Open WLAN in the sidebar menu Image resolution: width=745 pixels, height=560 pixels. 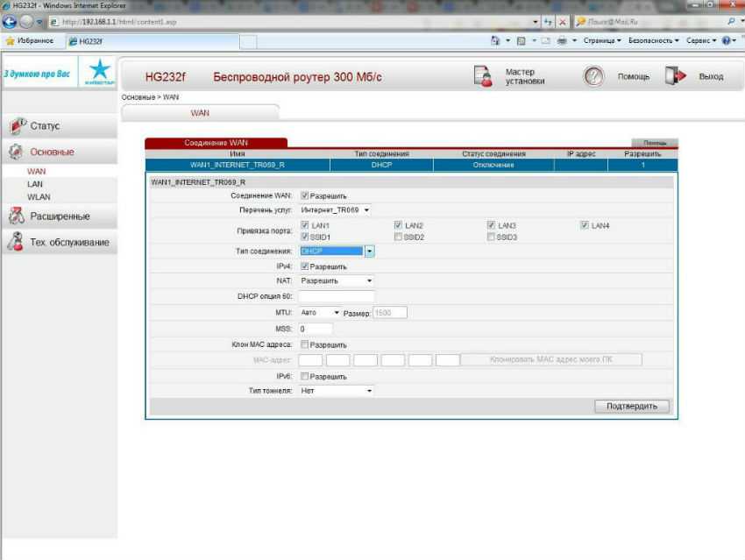39,197
